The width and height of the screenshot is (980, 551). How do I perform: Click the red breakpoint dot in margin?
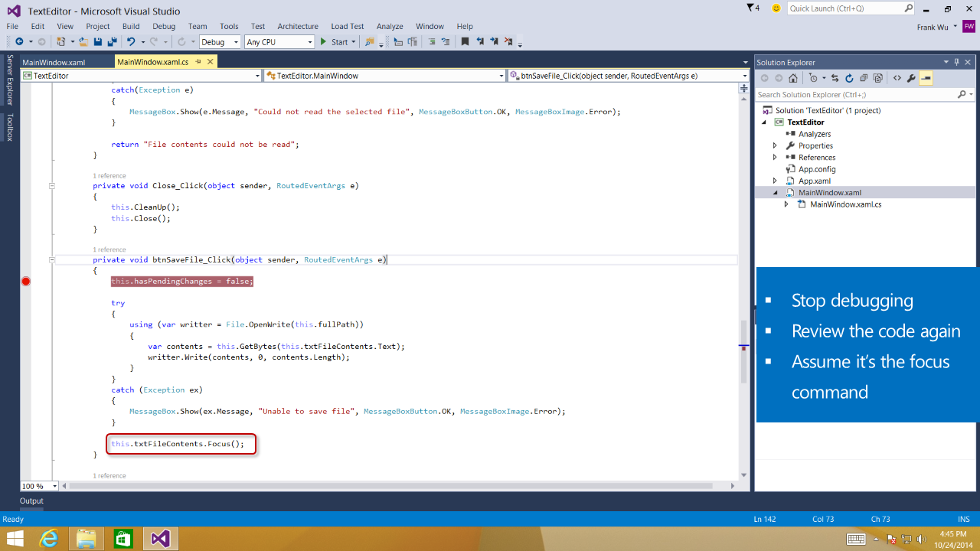click(25, 282)
